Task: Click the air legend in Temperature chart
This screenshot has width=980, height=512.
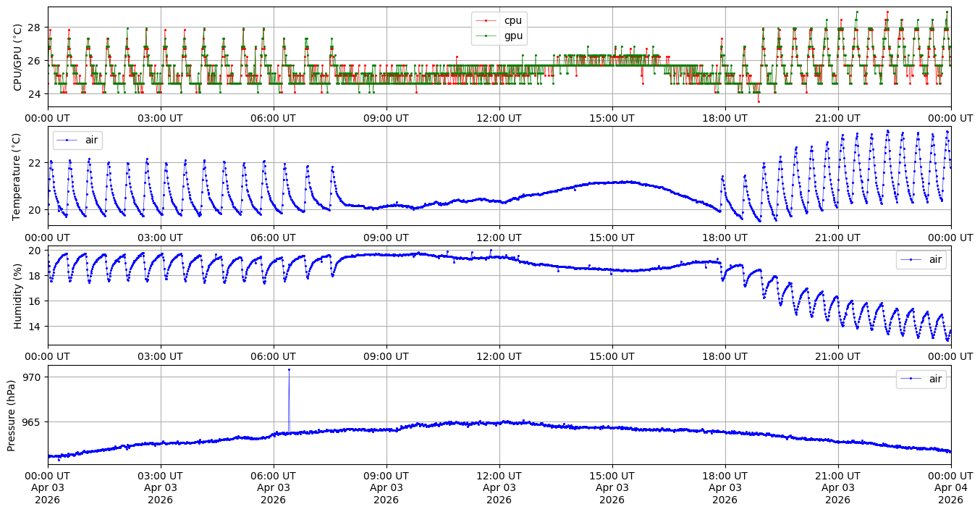Action: 77,140
